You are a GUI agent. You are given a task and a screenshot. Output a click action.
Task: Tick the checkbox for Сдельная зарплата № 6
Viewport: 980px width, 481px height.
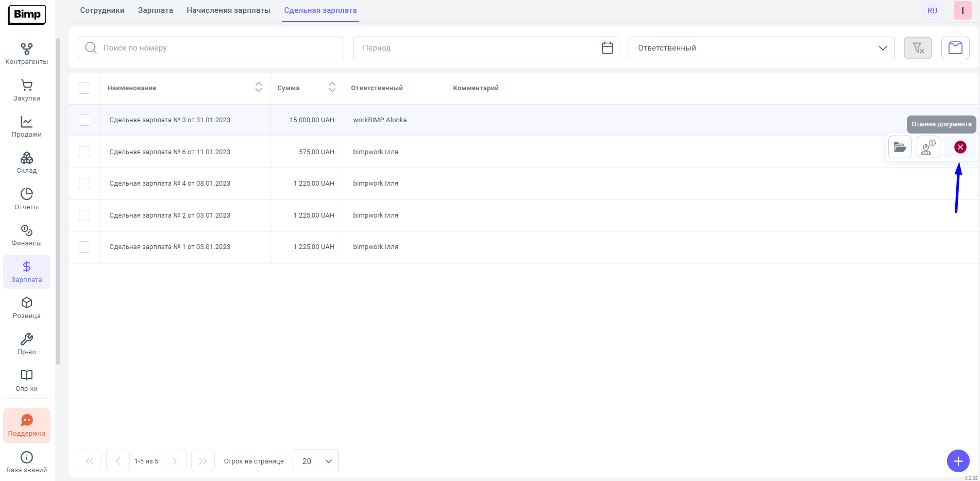point(85,152)
